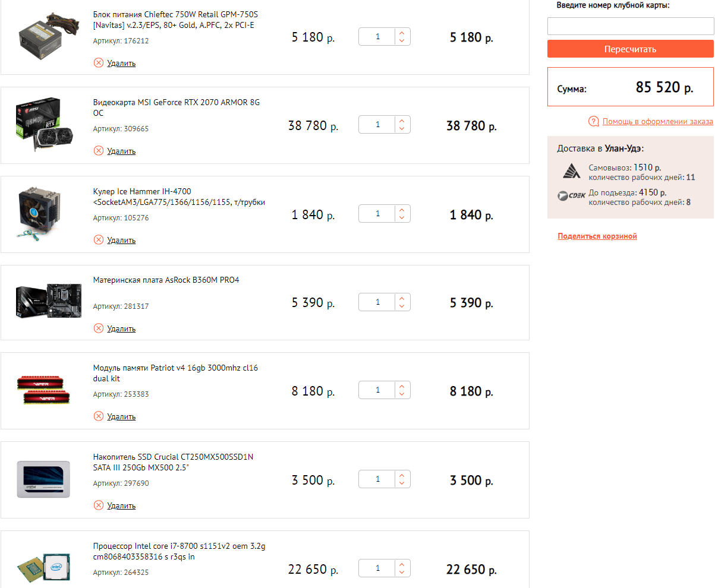Remove the Crucial SSD via delete icon
This screenshot has width=715, height=588.
click(99, 505)
